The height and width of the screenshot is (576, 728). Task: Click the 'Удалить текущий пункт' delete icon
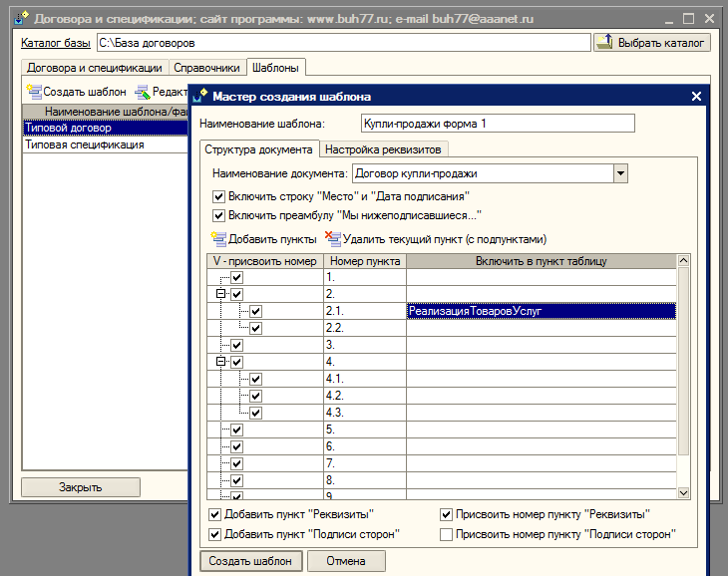click(x=333, y=238)
